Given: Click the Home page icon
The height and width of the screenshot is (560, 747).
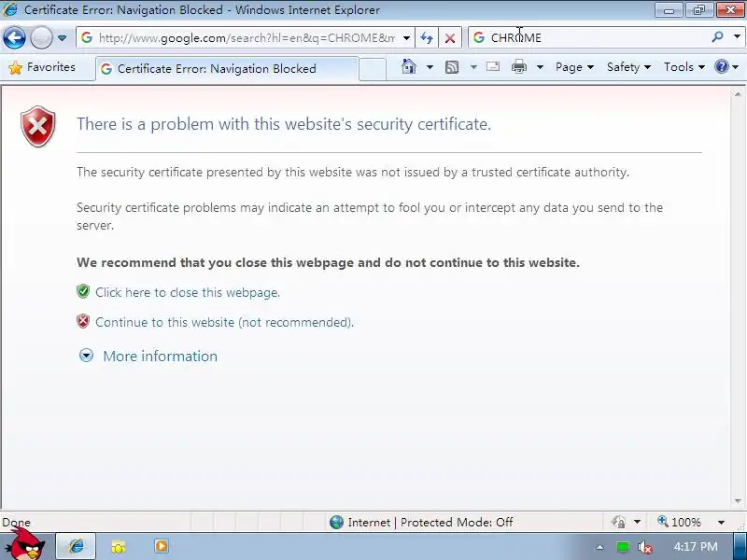Looking at the screenshot, I should click(409, 66).
